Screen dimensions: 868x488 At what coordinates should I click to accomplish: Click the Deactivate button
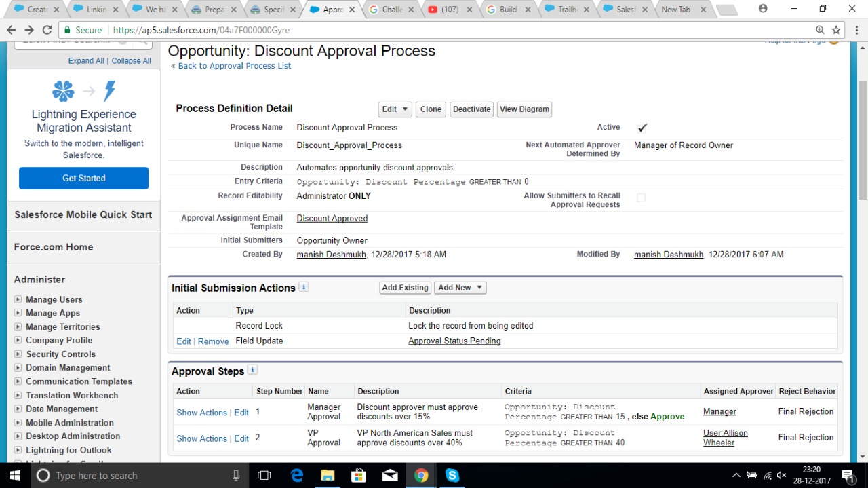pos(471,109)
